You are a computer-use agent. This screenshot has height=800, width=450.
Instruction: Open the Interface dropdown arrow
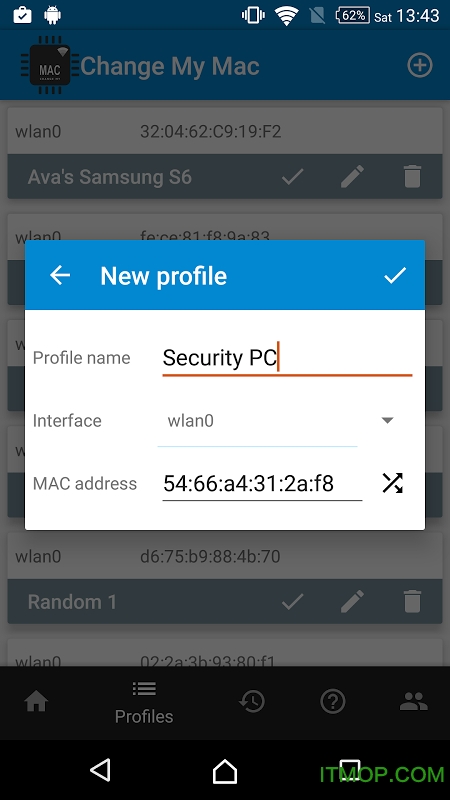388,420
